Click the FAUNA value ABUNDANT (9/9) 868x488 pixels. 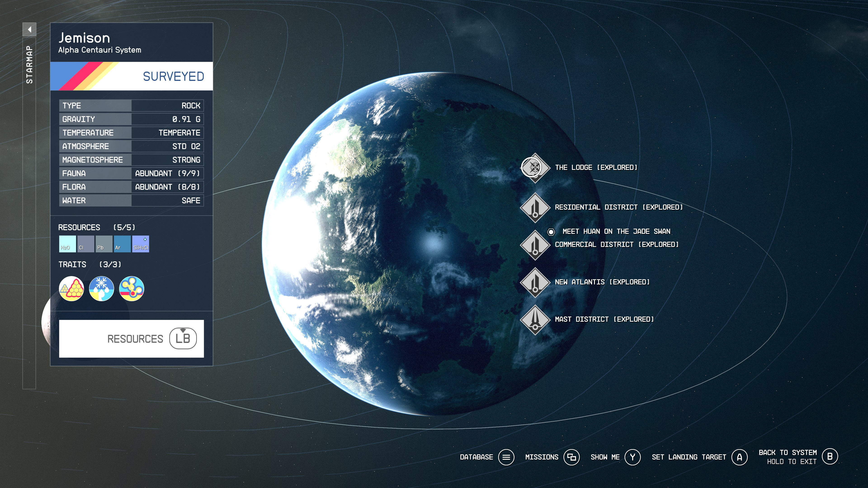[x=167, y=174]
